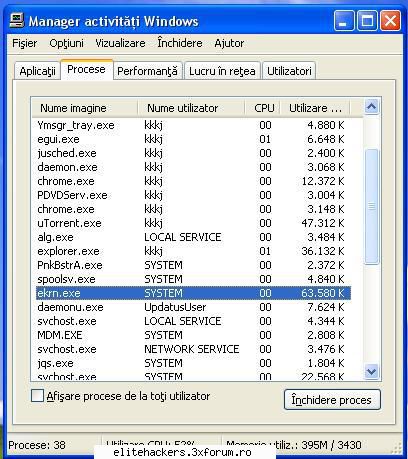The width and height of the screenshot is (408, 459).
Task: Select the spoolsv.exe process
Action: [x=192, y=279]
